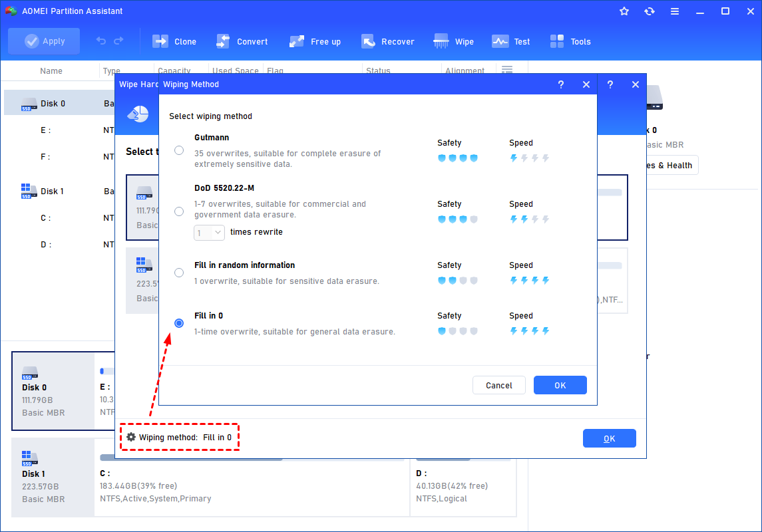
Task: Open the Tools menu icon
Action: click(557, 41)
